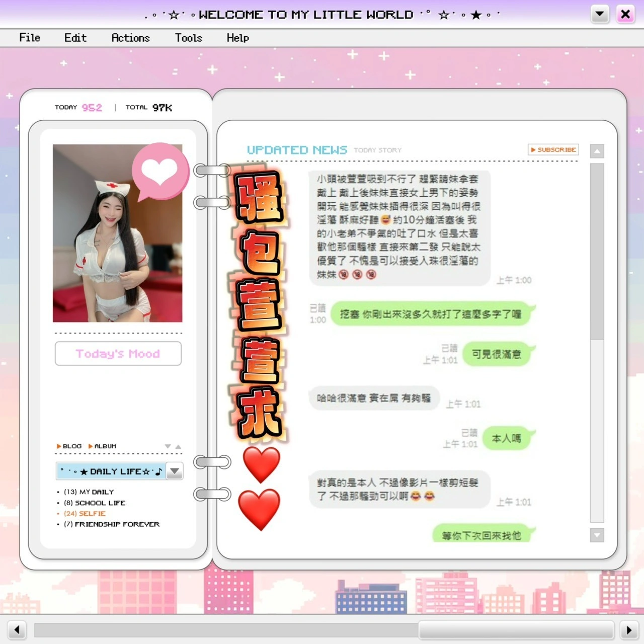The image size is (644, 644).
Task: Open the File menu
Action: coord(30,38)
